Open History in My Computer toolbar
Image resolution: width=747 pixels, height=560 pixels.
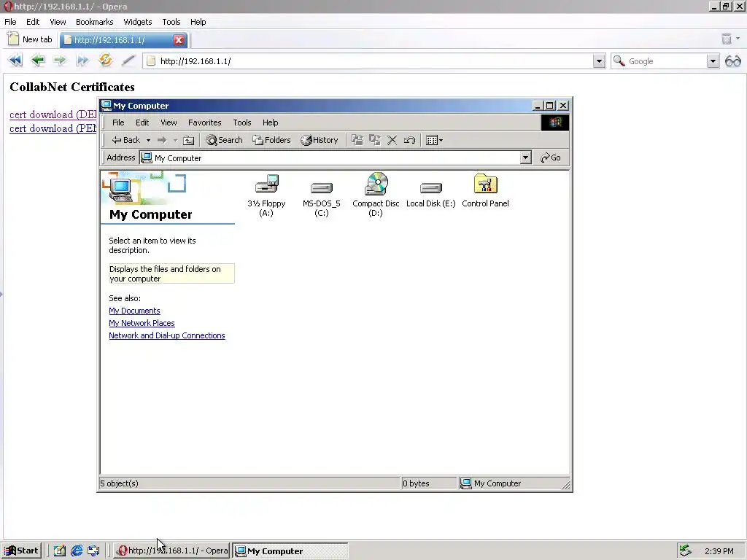point(320,140)
